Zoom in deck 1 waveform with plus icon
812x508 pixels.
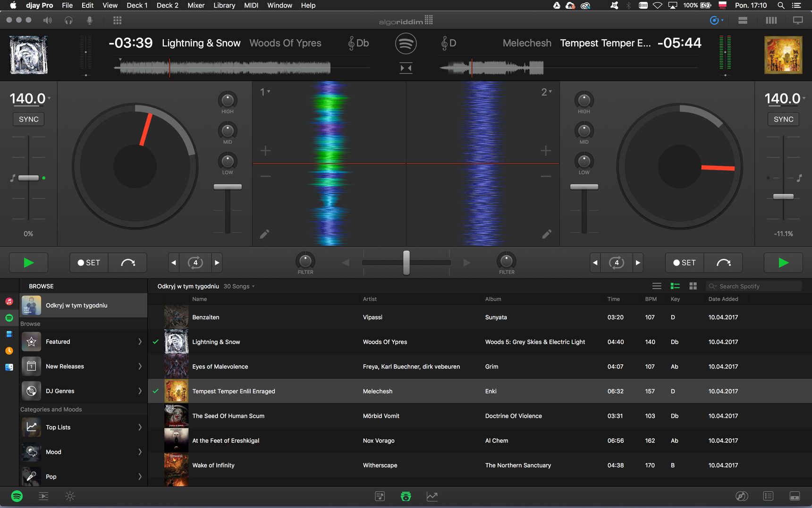tap(265, 151)
